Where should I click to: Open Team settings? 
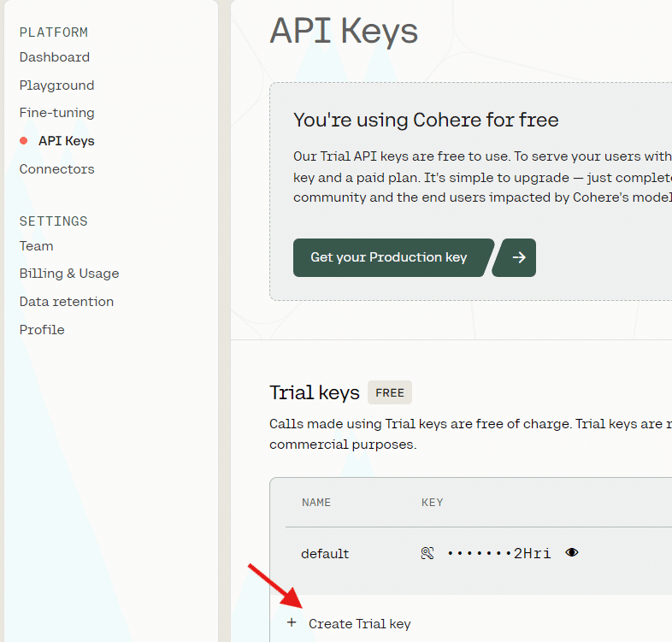point(36,246)
